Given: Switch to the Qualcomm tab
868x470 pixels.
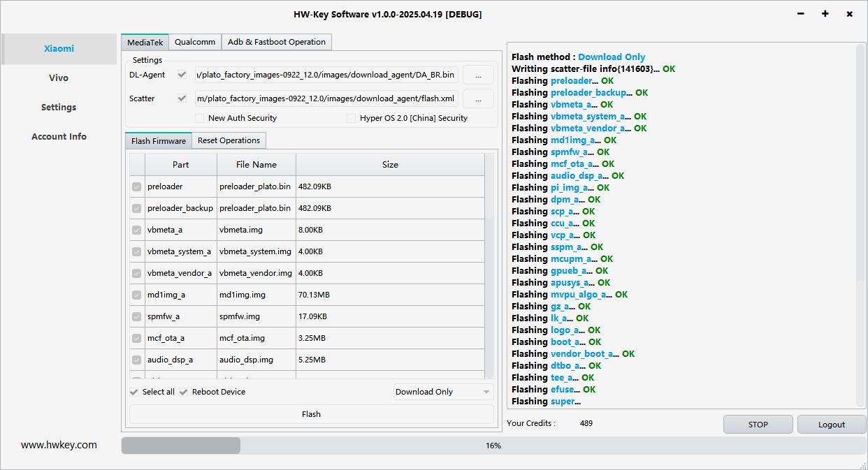Looking at the screenshot, I should click(195, 42).
